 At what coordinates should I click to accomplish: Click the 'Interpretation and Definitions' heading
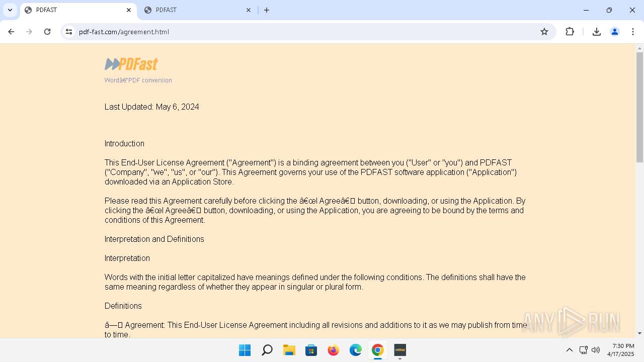pyautogui.click(x=154, y=239)
